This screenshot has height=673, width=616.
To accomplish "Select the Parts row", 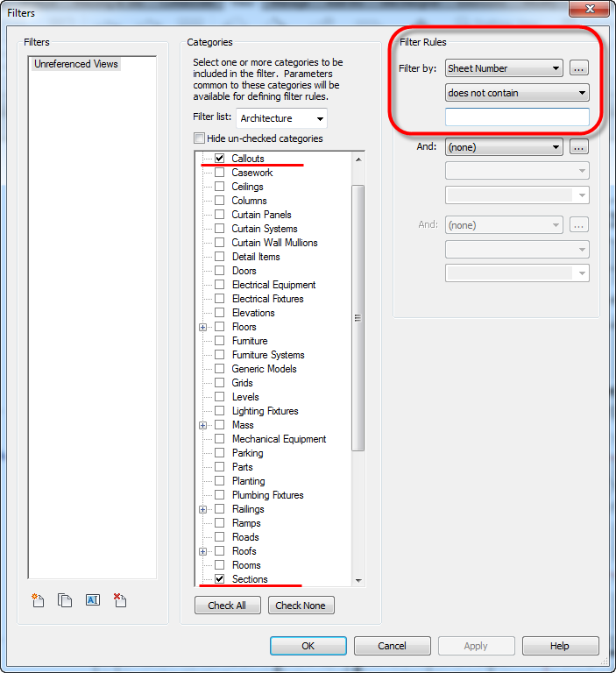I will (242, 467).
